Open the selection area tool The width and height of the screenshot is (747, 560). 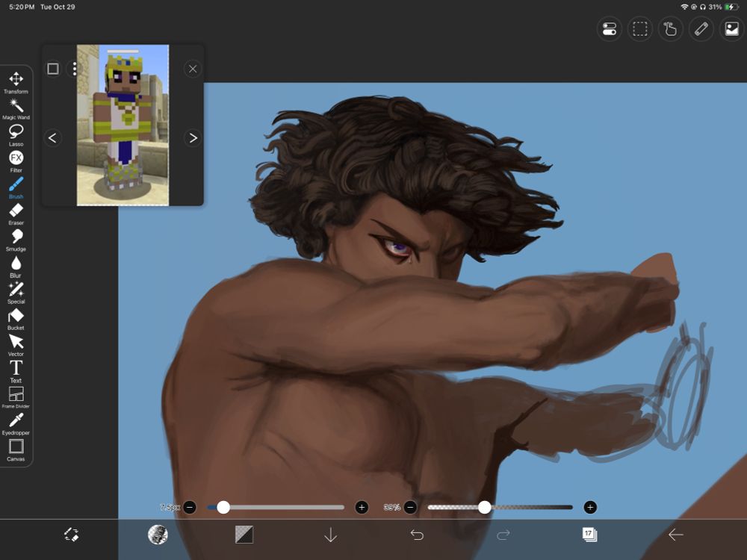(640, 29)
